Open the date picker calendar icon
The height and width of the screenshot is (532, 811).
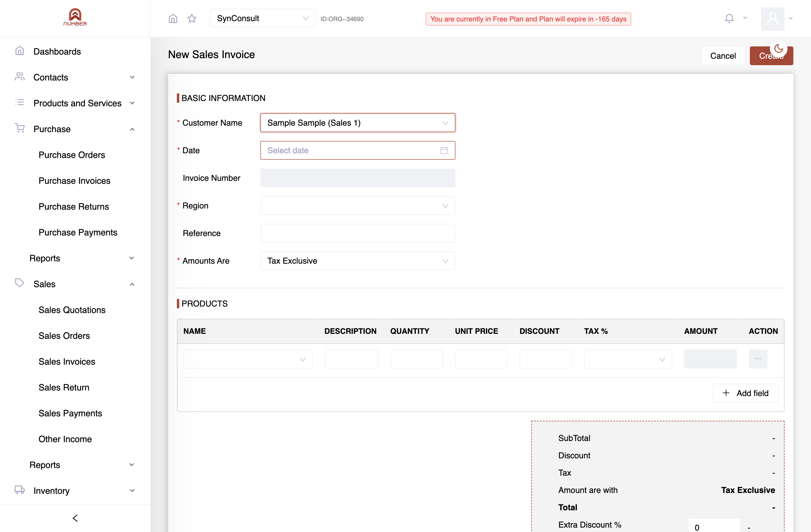444,150
